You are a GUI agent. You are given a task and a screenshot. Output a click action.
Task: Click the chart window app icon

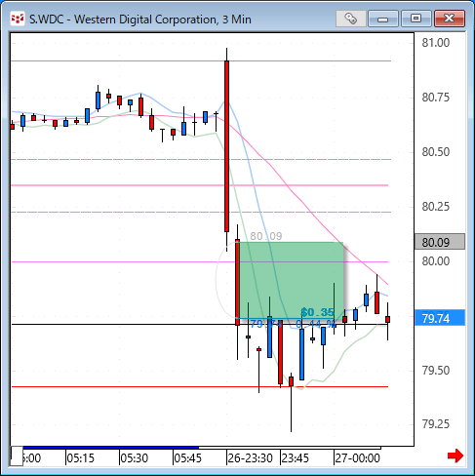coord(18,19)
